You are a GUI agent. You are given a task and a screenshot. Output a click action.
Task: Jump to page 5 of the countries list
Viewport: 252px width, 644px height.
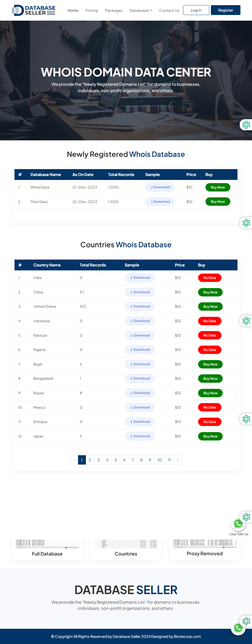[116, 460]
